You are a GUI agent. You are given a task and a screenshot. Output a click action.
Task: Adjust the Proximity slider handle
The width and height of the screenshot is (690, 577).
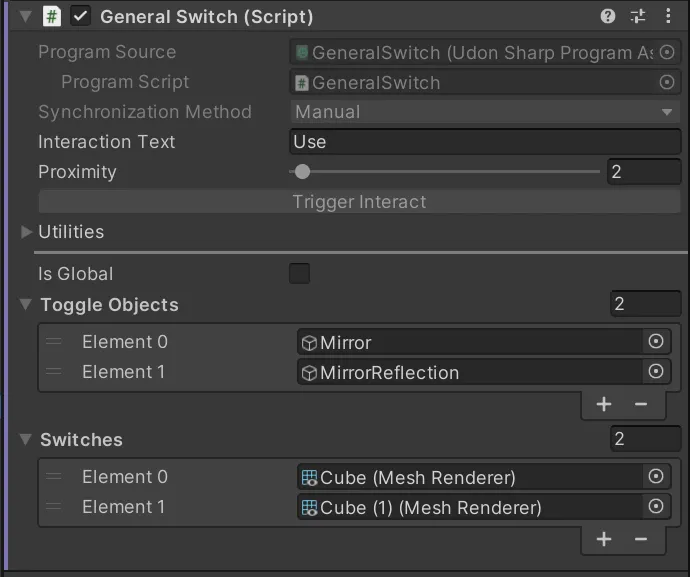tap(302, 172)
